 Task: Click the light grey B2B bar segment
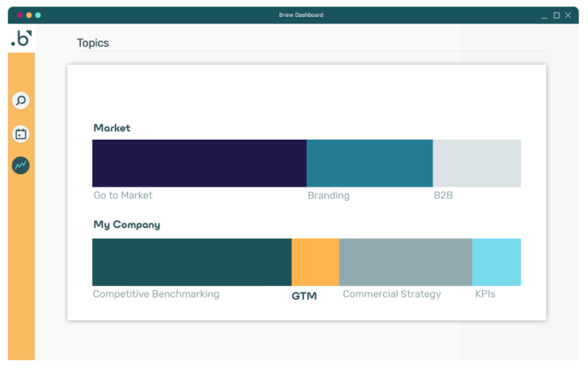(476, 163)
